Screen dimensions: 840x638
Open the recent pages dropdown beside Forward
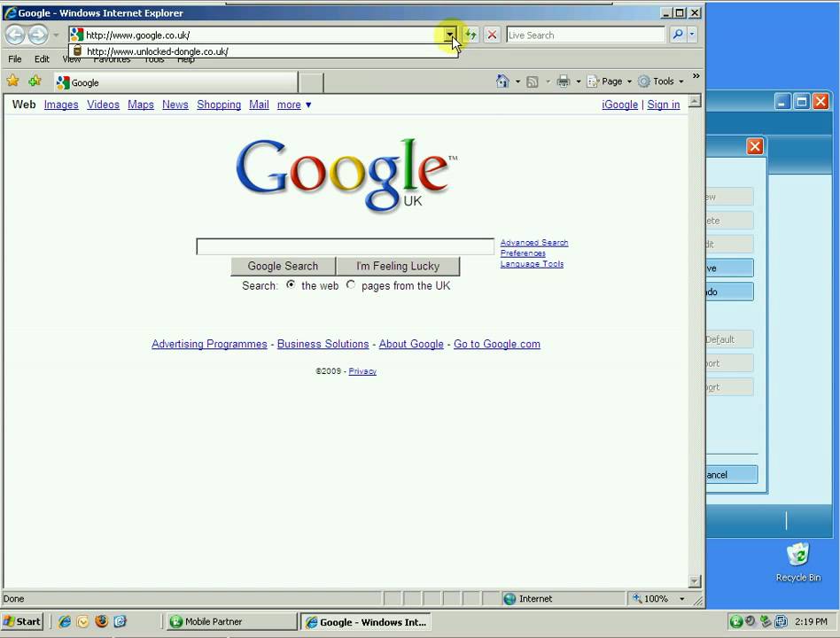[x=56, y=35]
